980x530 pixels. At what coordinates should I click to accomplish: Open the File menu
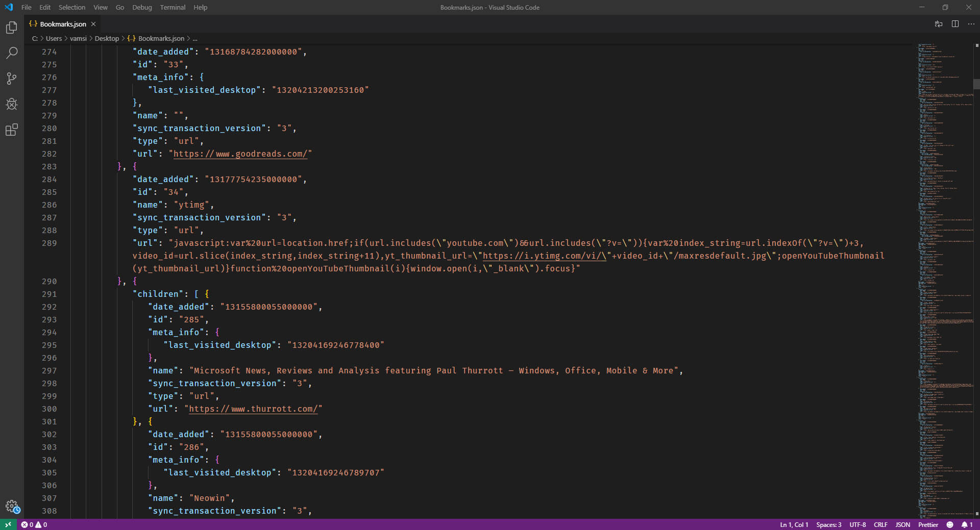[x=27, y=7]
